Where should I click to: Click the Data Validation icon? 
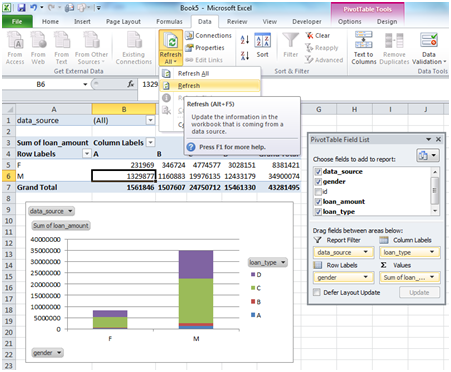(x=429, y=40)
